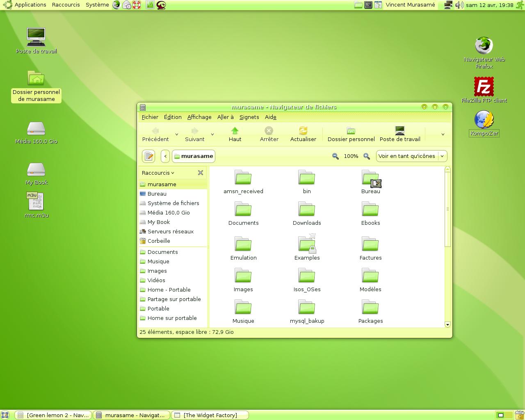525x420 pixels.
Task: Stop loading with the Arrêter button
Action: [269, 134]
